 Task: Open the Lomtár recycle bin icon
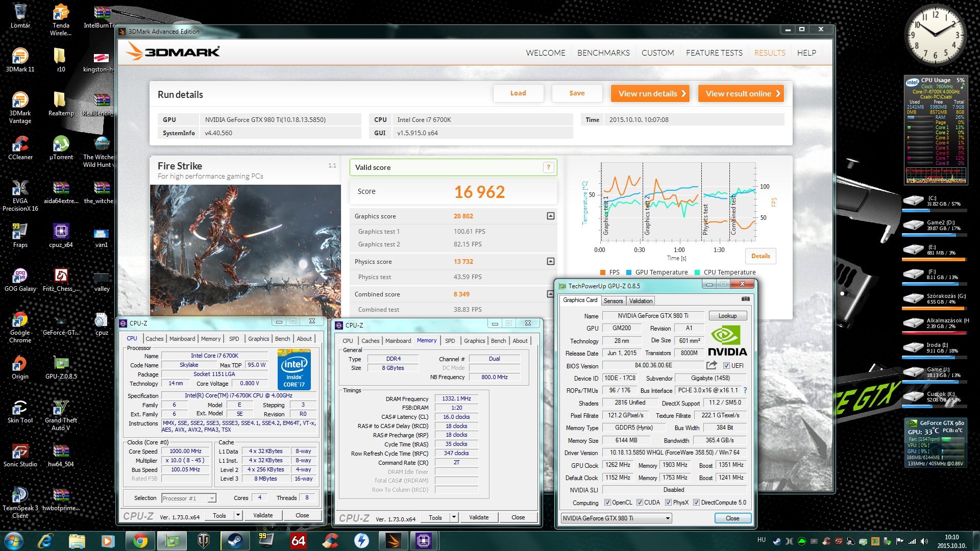tap(20, 16)
